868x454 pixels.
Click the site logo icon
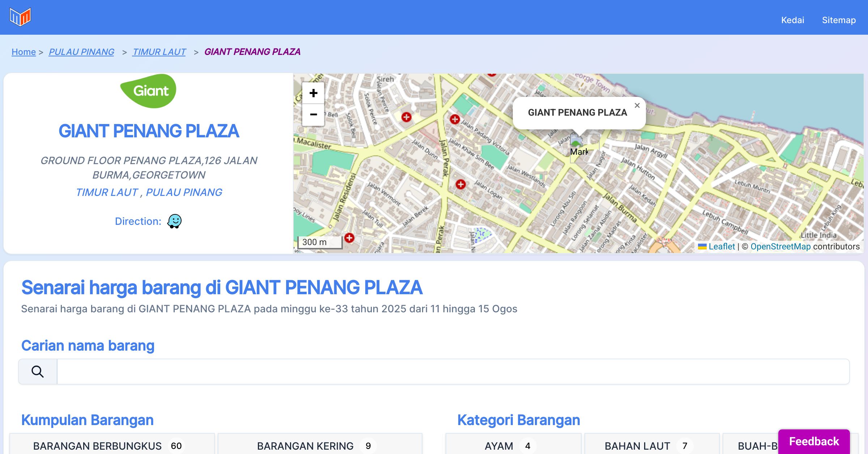[20, 17]
